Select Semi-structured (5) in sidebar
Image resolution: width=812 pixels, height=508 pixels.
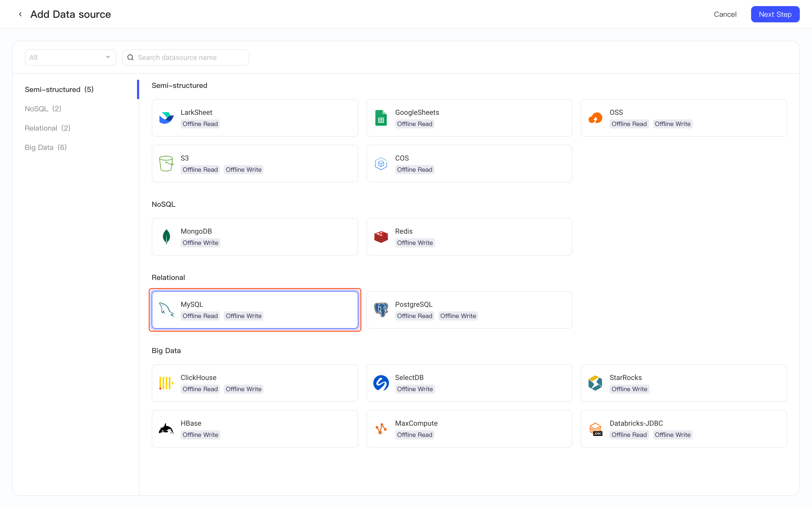point(59,89)
